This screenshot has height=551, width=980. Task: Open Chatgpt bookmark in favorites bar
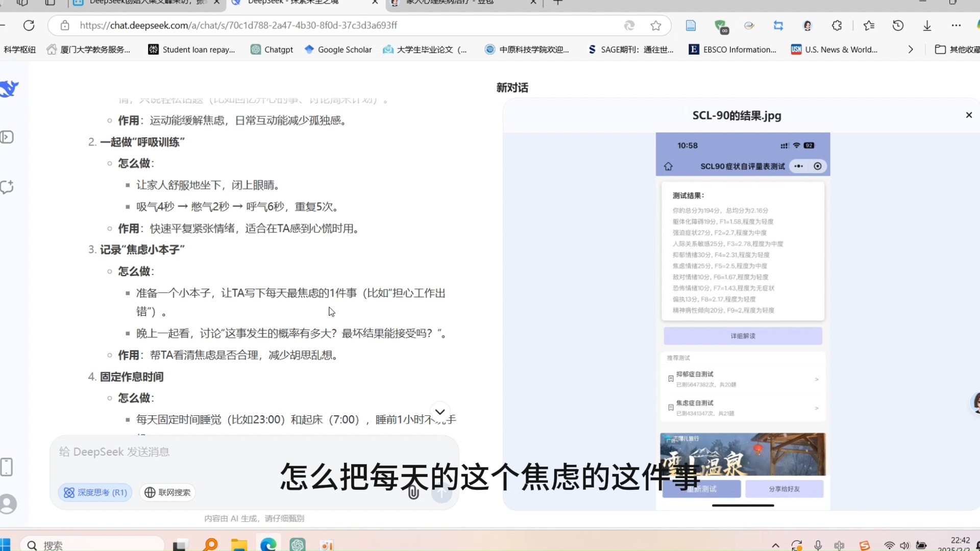pyautogui.click(x=272, y=49)
